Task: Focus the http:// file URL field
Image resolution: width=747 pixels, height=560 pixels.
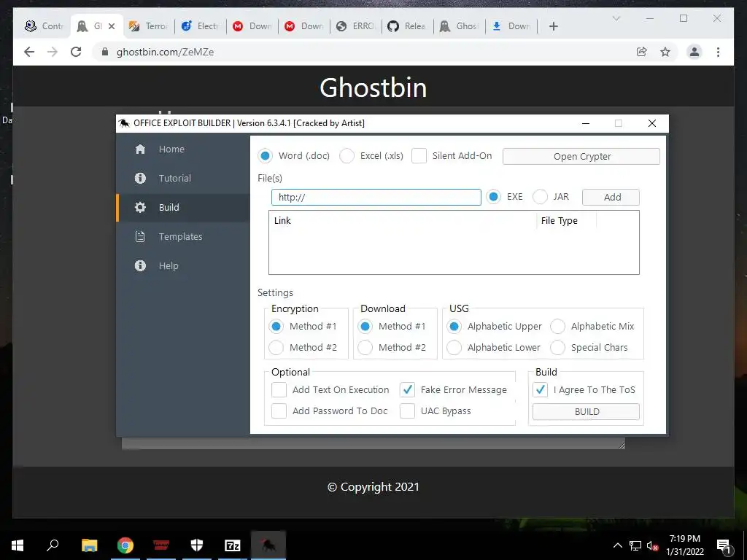Action: click(x=376, y=197)
